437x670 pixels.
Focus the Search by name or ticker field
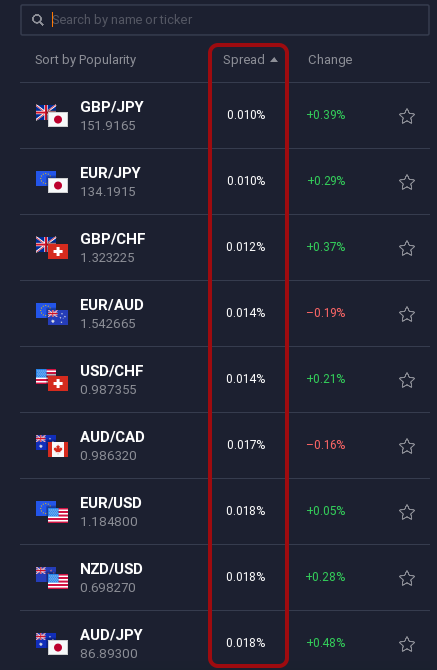225,20
